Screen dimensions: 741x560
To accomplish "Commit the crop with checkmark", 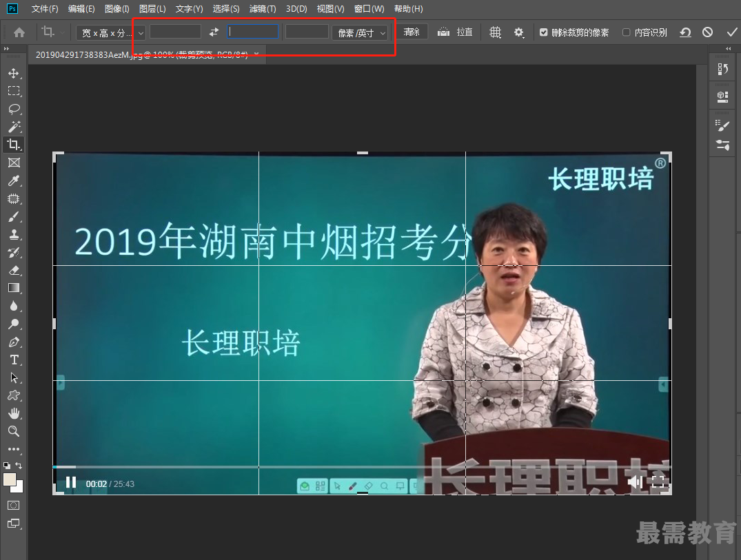I will (x=731, y=32).
